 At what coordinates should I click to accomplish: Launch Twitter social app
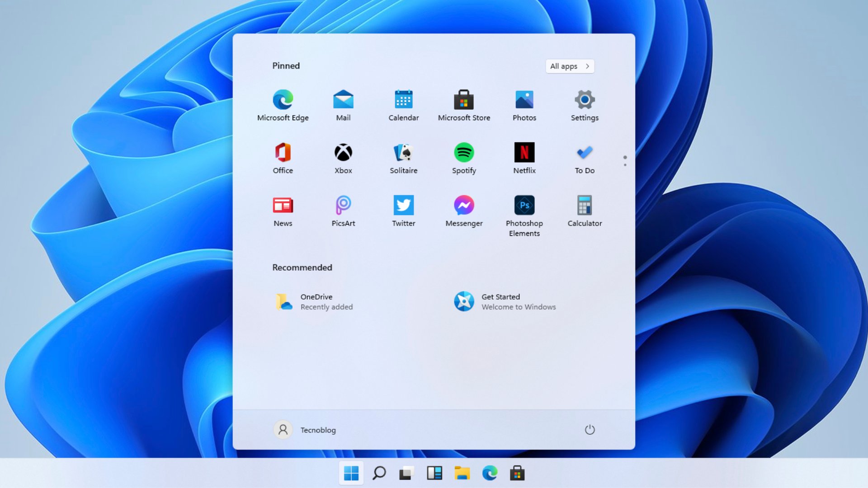point(403,205)
